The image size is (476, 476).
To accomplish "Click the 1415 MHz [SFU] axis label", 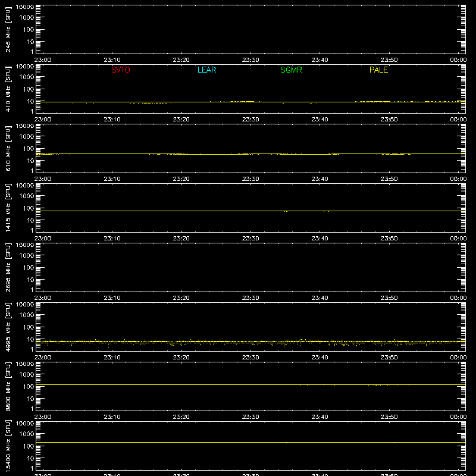I will coord(8,208).
